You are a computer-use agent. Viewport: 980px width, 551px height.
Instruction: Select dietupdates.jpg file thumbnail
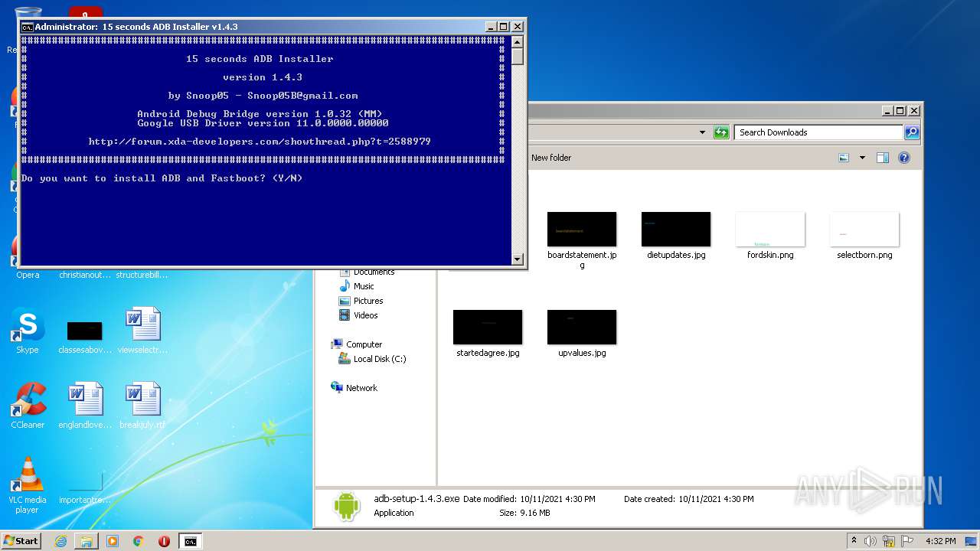(676, 230)
